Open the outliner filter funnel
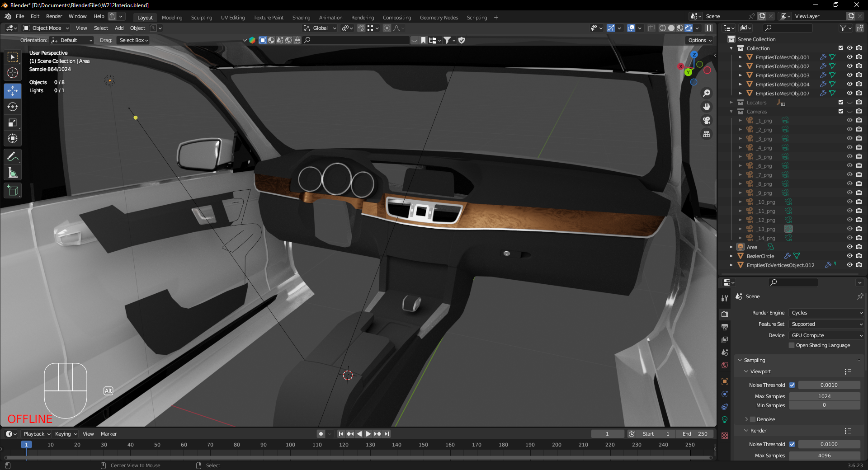Viewport: 868px width, 470px height. (843, 28)
